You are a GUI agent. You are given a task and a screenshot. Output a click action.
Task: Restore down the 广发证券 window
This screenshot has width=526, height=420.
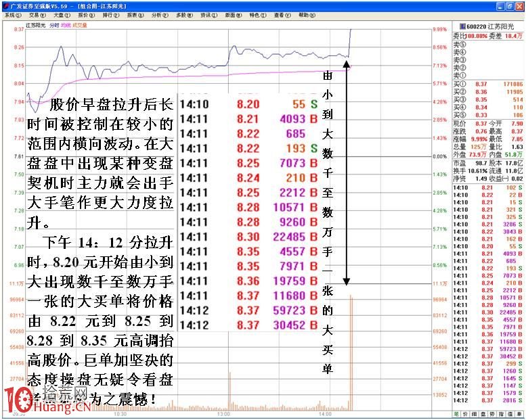[x=510, y=6]
